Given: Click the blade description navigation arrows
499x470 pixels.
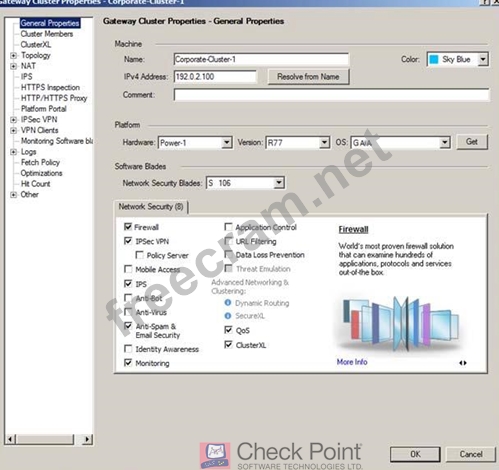Looking at the screenshot, I should (463, 363).
